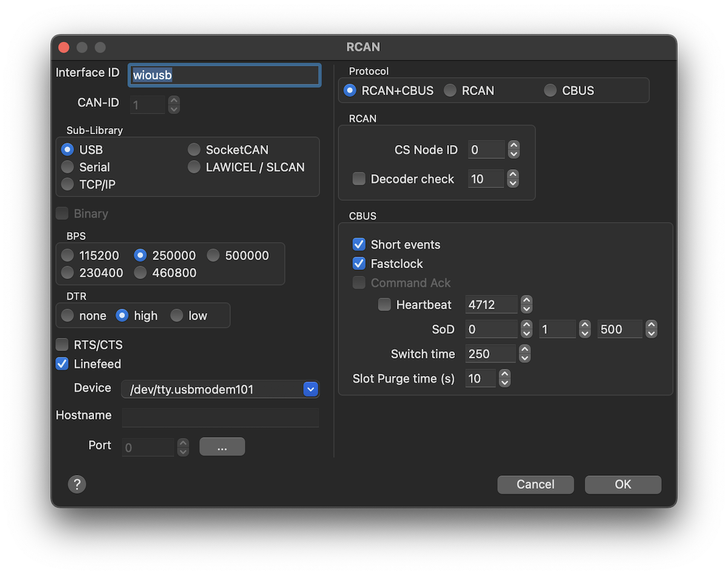Increment the Switch time stepper

coord(524,350)
